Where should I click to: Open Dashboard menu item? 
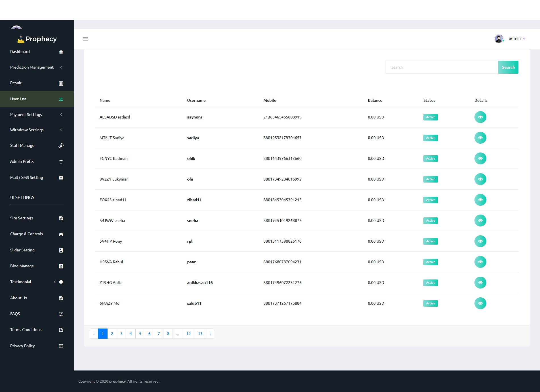(x=37, y=52)
